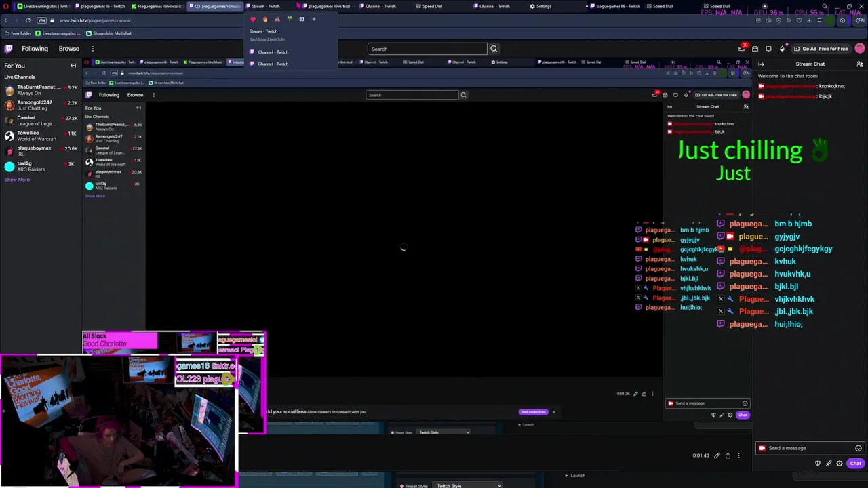Open the Livestreamingsites bookmark in bookmarks bar
Viewport: 868px width, 488px height.
58,33
